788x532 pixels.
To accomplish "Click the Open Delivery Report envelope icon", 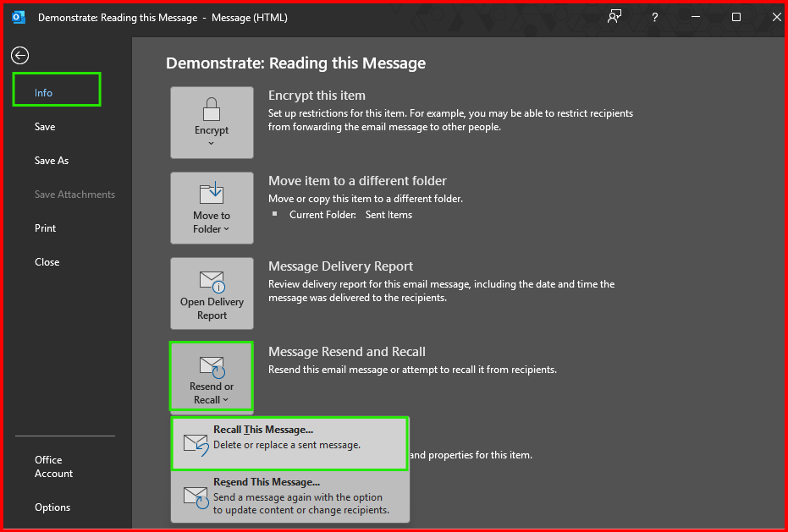I will coord(212,280).
